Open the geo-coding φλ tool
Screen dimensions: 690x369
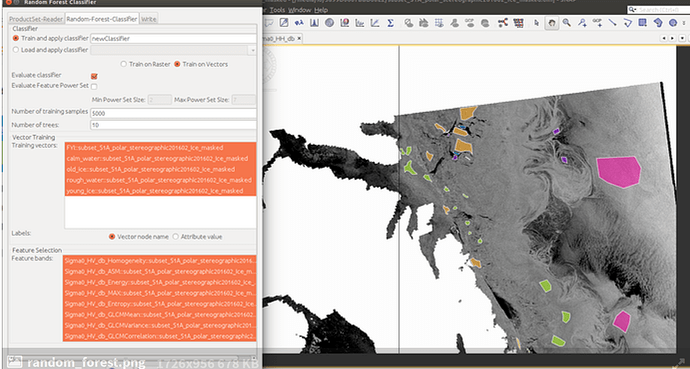click(299, 23)
